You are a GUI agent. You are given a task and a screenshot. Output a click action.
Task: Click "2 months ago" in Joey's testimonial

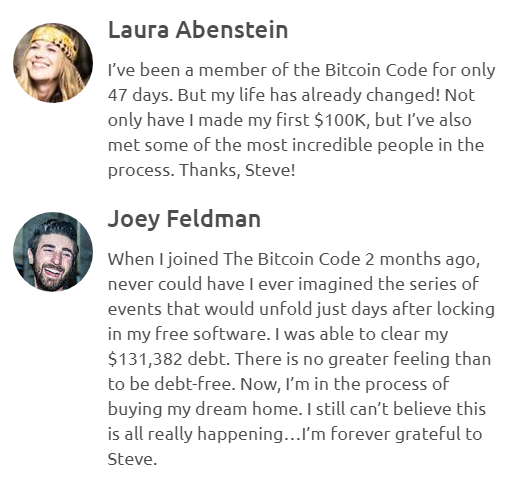[422, 260]
